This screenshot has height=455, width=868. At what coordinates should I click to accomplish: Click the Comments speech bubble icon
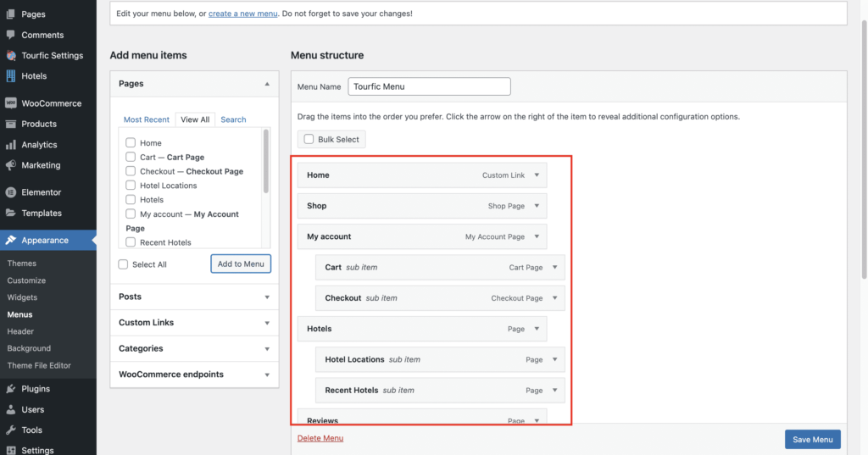click(10, 35)
